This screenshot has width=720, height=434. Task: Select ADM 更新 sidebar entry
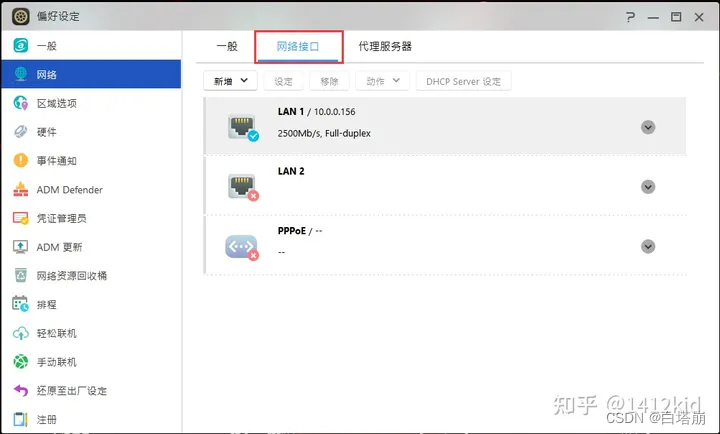pos(91,247)
